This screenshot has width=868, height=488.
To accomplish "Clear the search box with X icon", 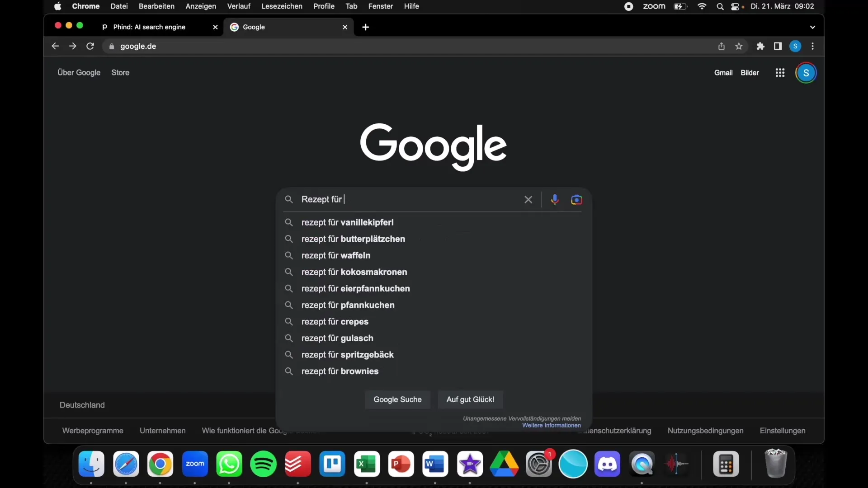I will (528, 199).
